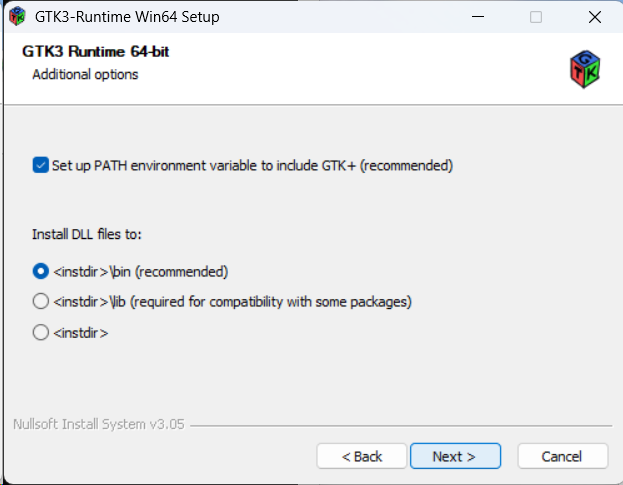Screen dimensions: 623x485
Task: Click the 'Install DLL files to:' label
Action: pyautogui.click(x=87, y=234)
